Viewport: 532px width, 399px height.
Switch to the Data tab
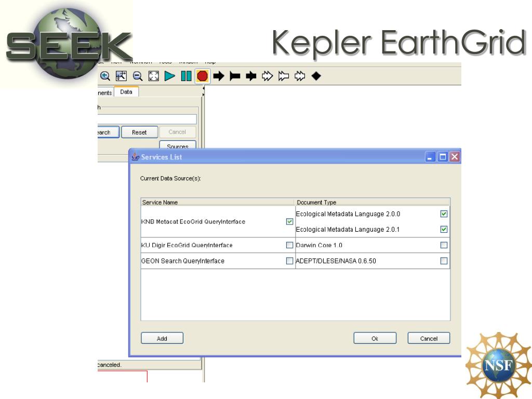tap(126, 92)
